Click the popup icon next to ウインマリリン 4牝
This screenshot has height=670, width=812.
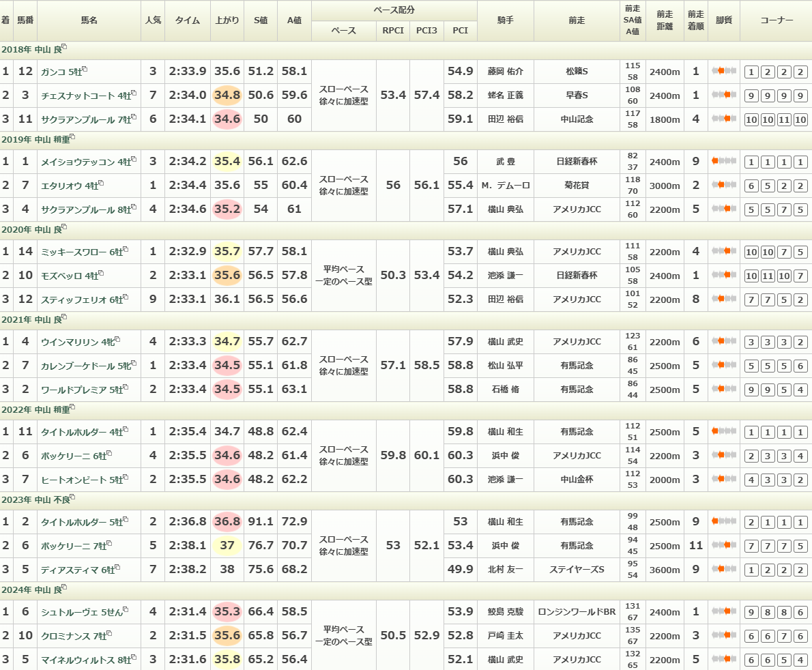click(117, 340)
